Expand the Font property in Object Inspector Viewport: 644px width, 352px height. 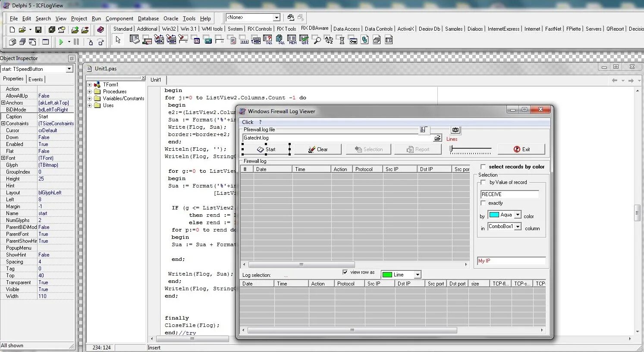[x=3, y=158]
